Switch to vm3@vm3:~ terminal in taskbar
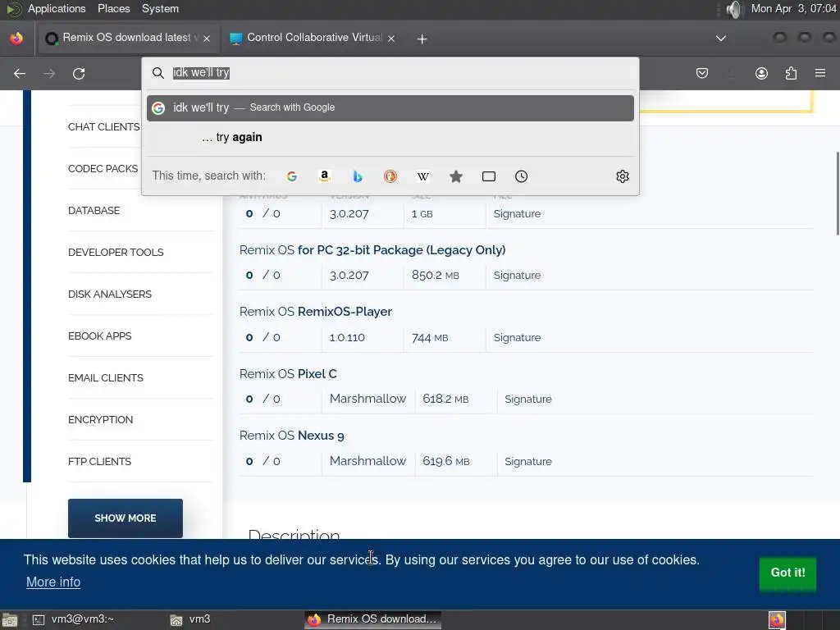The width and height of the screenshot is (840, 630). click(x=73, y=620)
